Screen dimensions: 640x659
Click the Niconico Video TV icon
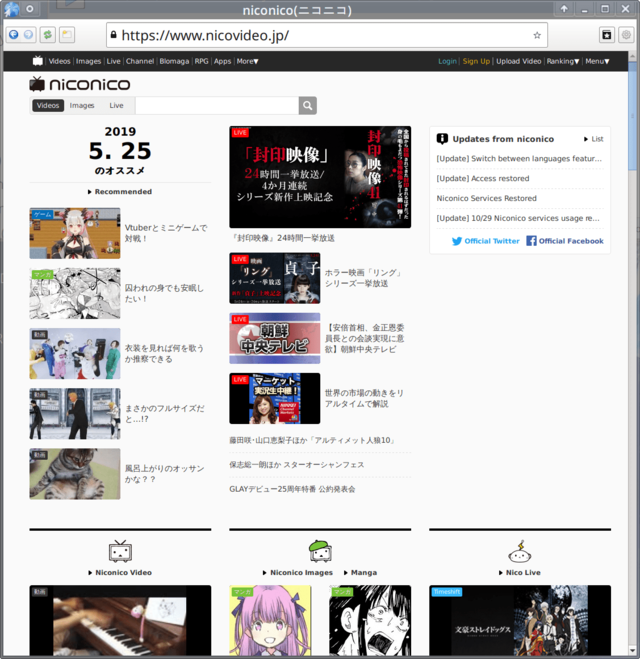[x=120, y=552]
